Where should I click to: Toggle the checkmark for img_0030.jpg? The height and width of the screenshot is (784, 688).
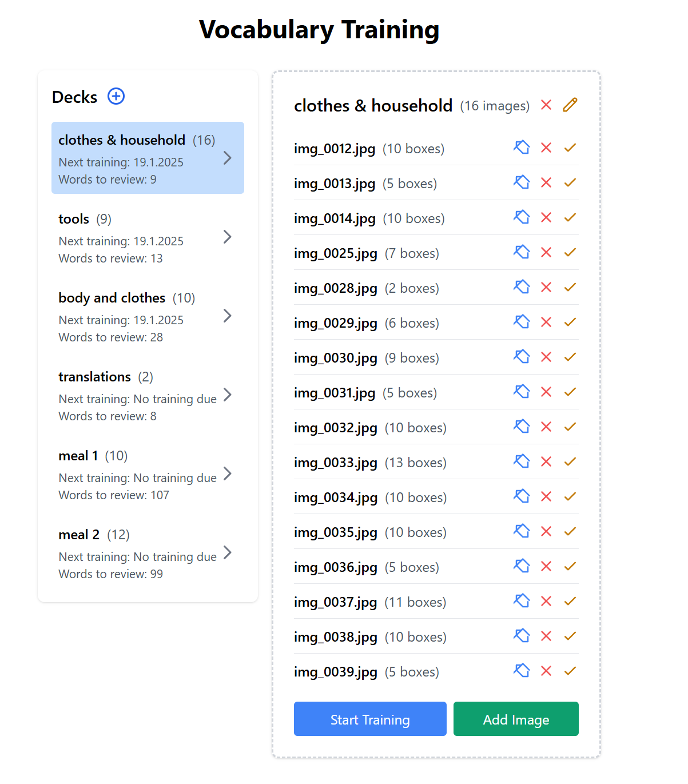point(570,357)
